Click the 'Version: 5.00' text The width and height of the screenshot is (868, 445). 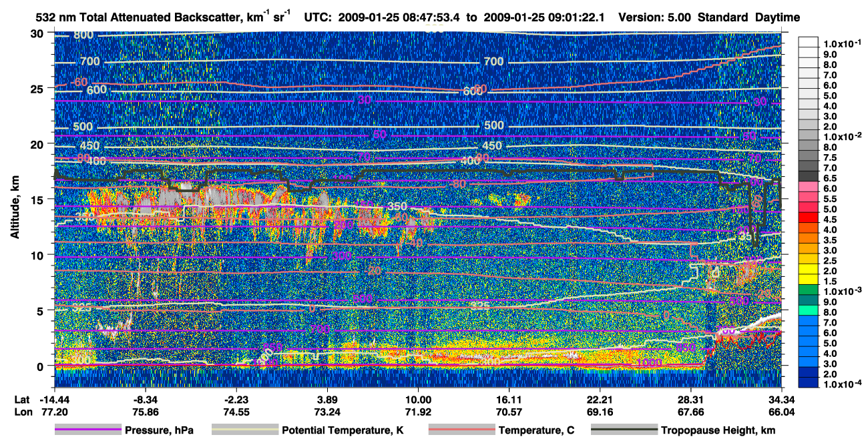point(655,17)
